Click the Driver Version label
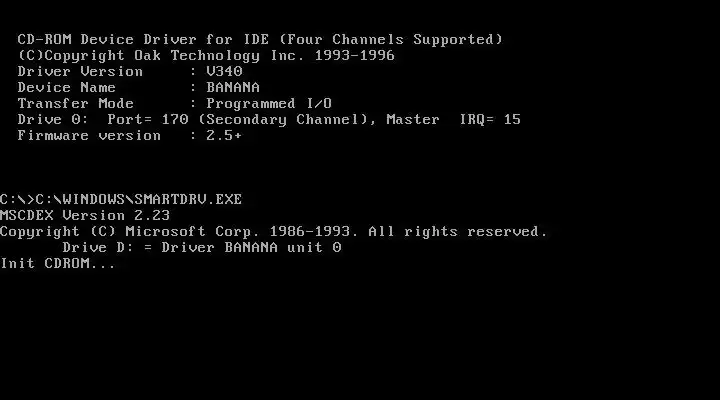The height and width of the screenshot is (400, 720). click(80, 72)
